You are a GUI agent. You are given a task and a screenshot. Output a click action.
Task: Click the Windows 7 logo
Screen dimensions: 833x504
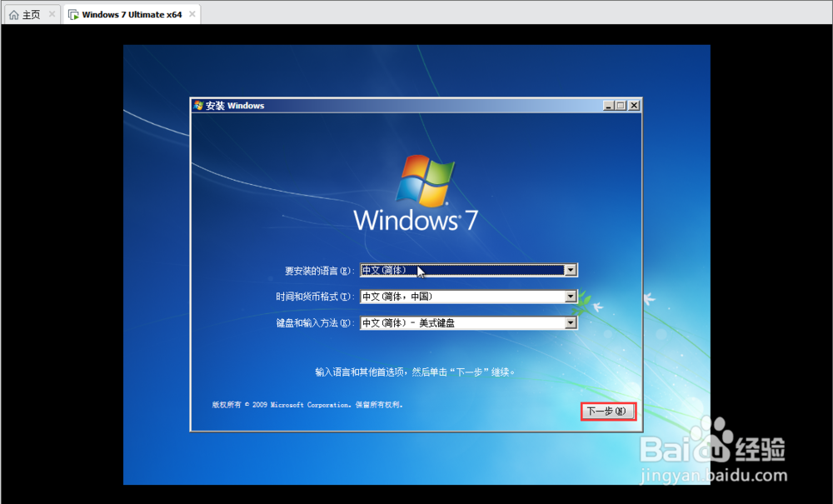click(x=416, y=193)
